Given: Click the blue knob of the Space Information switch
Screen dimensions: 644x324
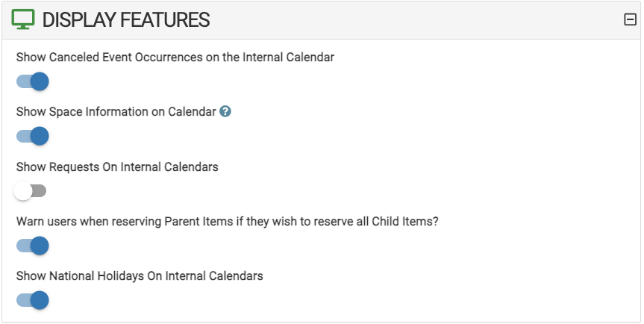Looking at the screenshot, I should pyautogui.click(x=40, y=136).
